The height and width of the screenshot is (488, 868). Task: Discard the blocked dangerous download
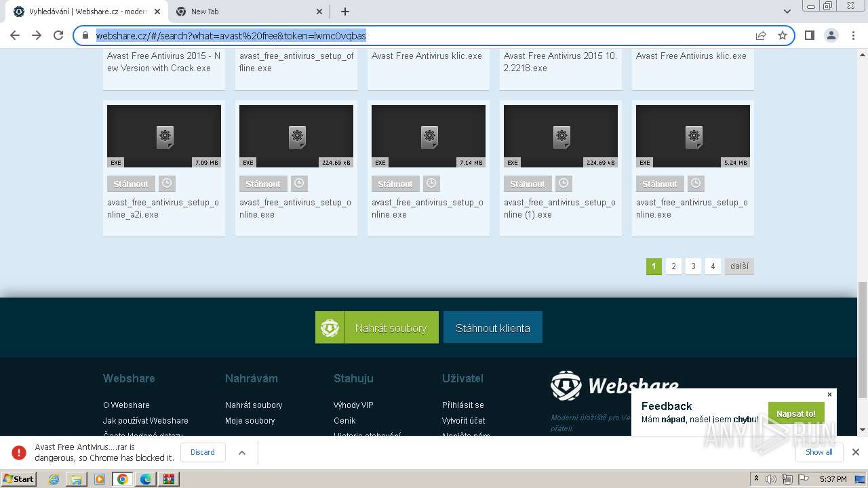(x=203, y=452)
